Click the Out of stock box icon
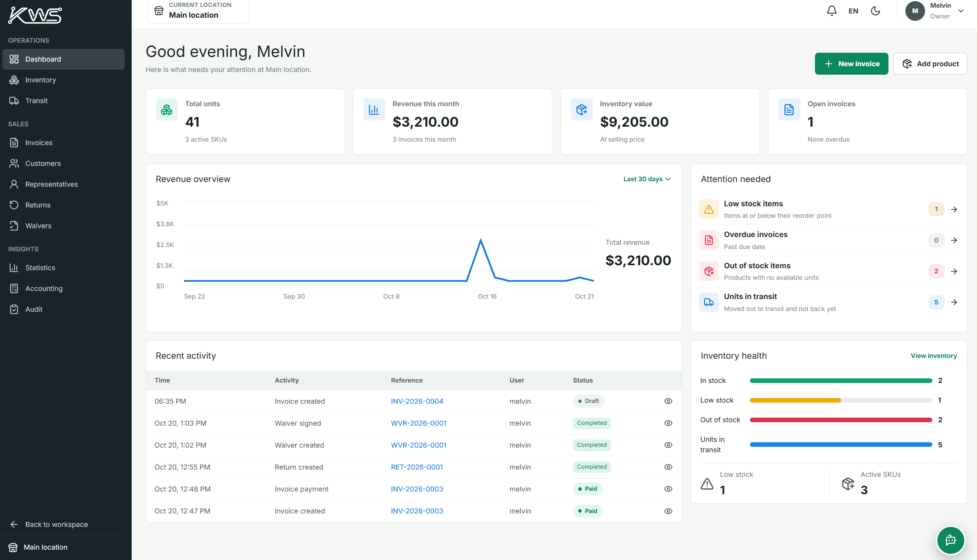 click(709, 271)
